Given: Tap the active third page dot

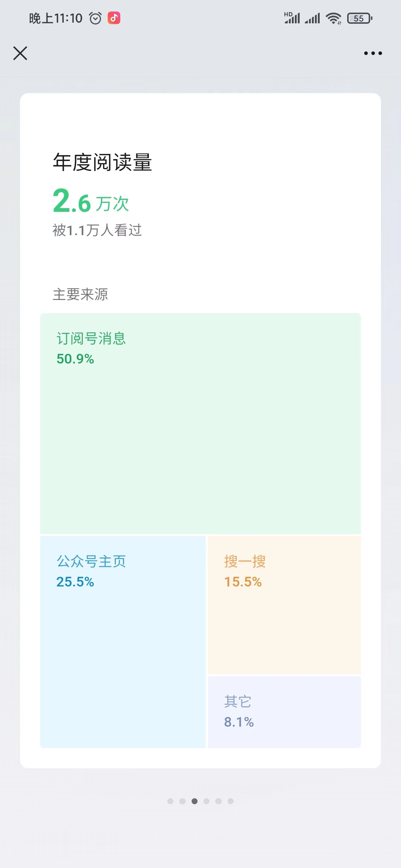Looking at the screenshot, I should pyautogui.click(x=195, y=801).
